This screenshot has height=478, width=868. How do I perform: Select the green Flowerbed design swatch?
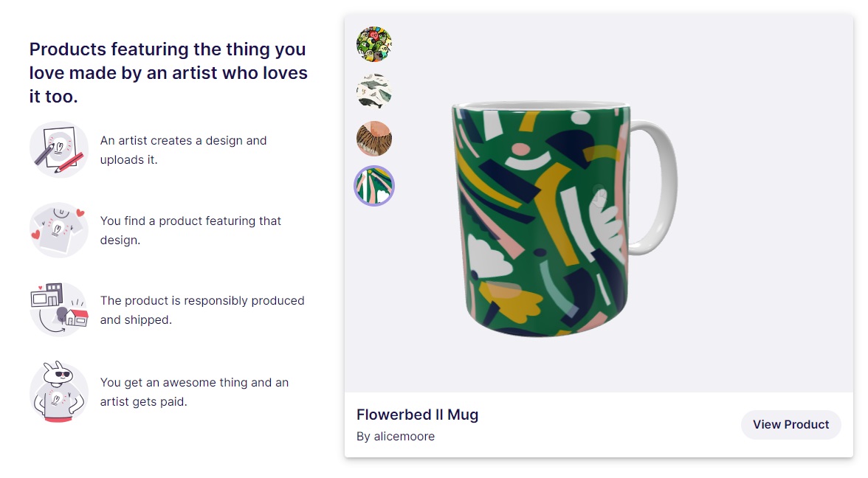tap(374, 186)
